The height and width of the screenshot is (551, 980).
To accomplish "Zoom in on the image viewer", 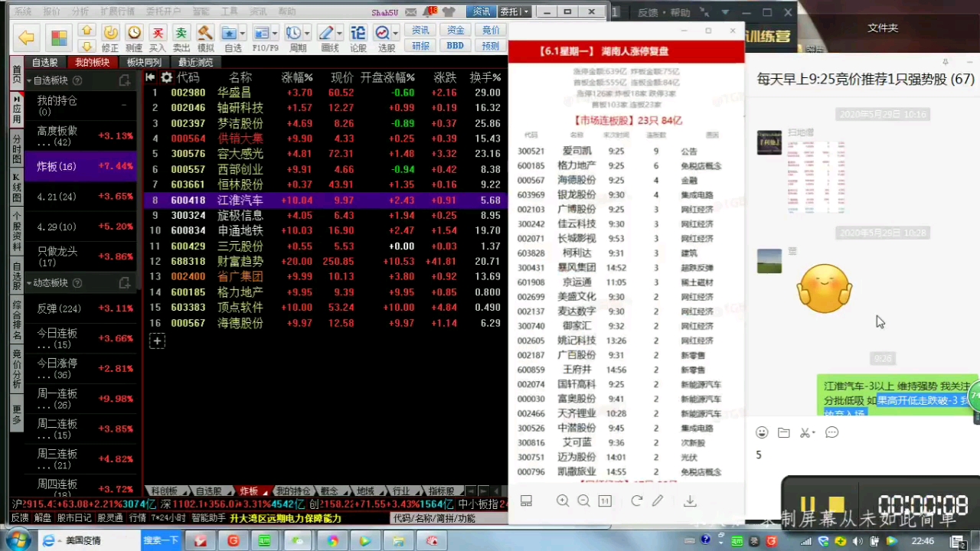I will tap(563, 500).
